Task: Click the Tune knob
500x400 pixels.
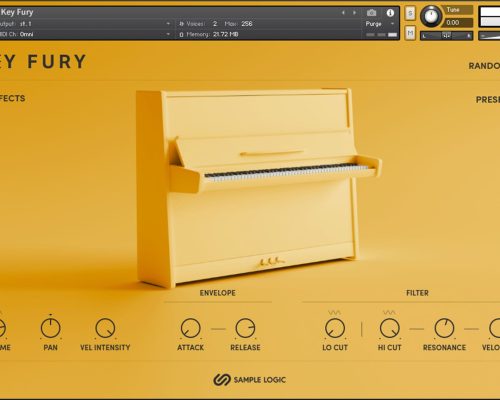Action: point(431,16)
